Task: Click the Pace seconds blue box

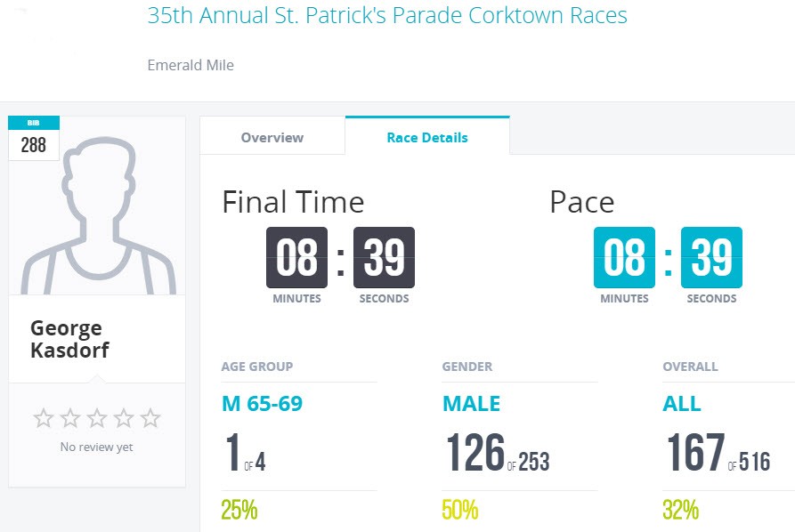Action: click(x=711, y=258)
